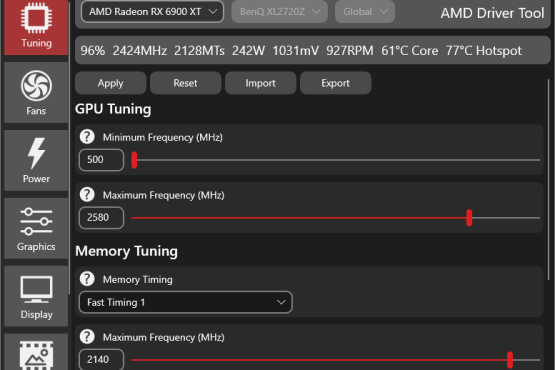Show help for GPU Minimum Frequency

(x=87, y=137)
